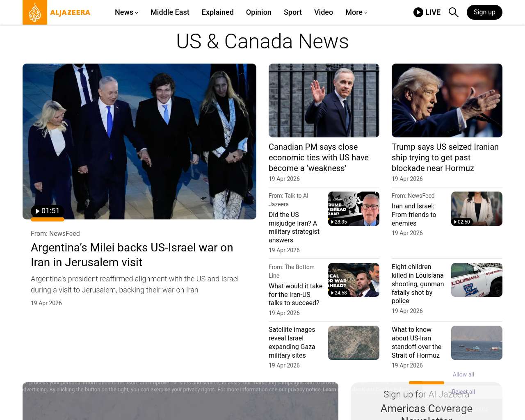This screenshot has width=525, height=420.
Task: Open the Sport menu item
Action: coord(292,12)
